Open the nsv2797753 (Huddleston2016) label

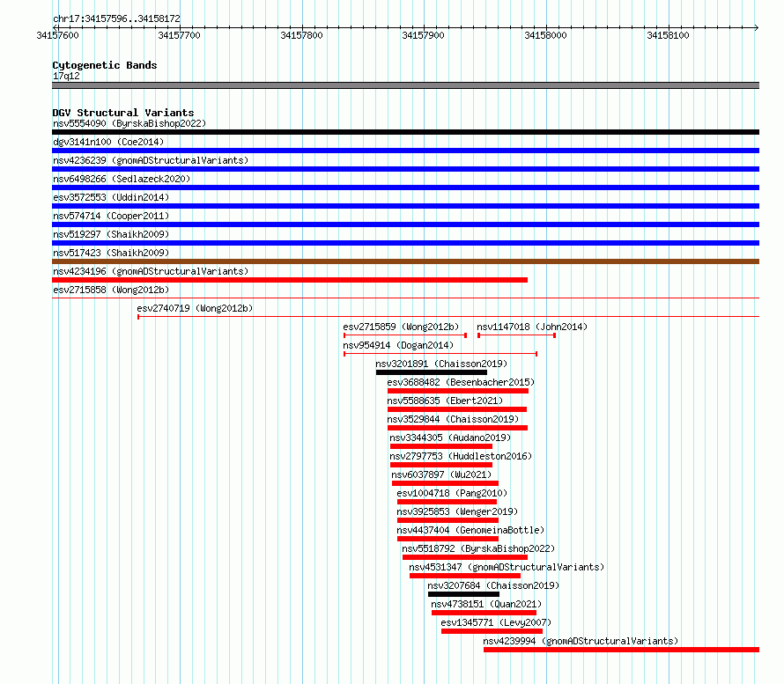(x=461, y=456)
